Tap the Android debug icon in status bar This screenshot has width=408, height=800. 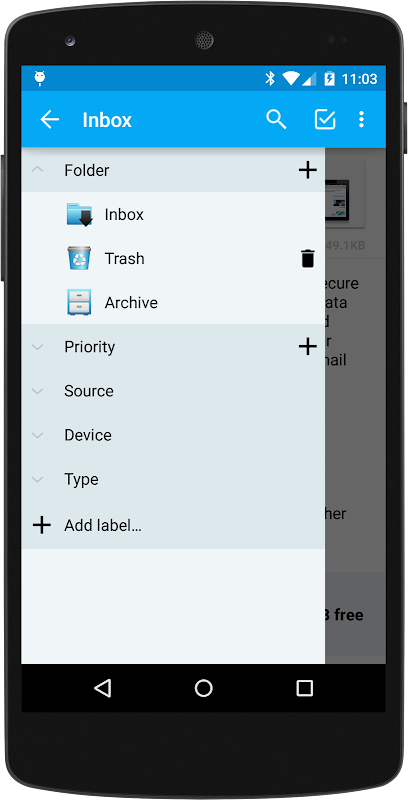click(x=40, y=78)
